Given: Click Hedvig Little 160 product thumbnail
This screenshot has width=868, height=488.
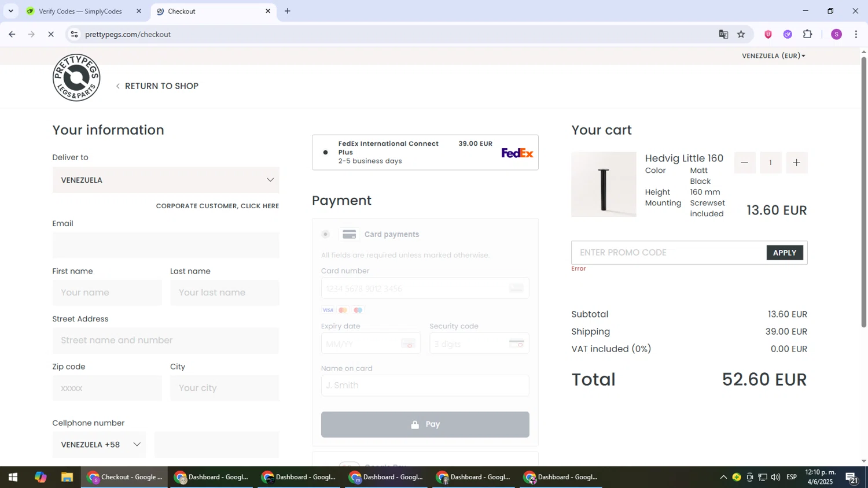Looking at the screenshot, I should click(x=604, y=184).
